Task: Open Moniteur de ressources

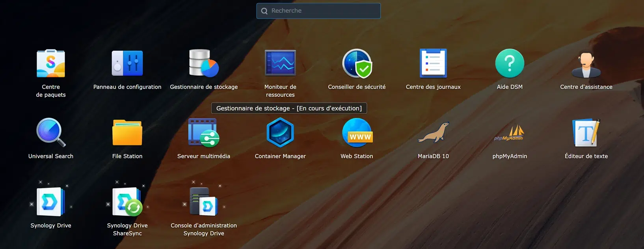Action: [280, 63]
